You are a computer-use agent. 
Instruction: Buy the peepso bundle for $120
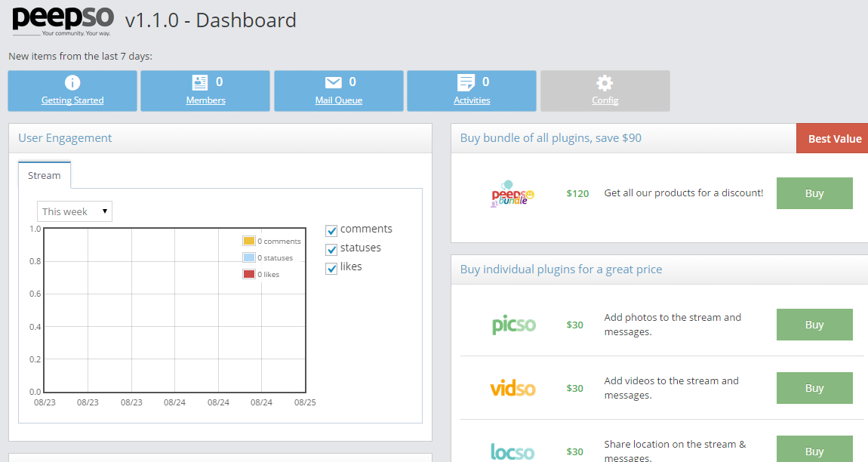coord(814,193)
